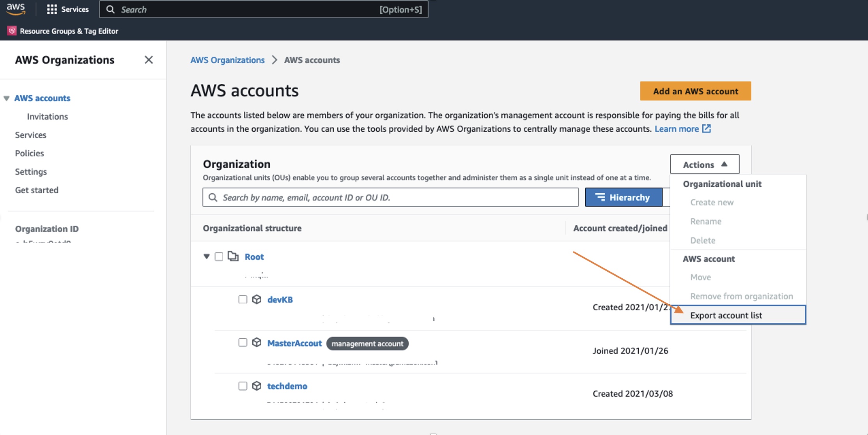
Task: Open Services in sidebar
Action: (x=30, y=135)
